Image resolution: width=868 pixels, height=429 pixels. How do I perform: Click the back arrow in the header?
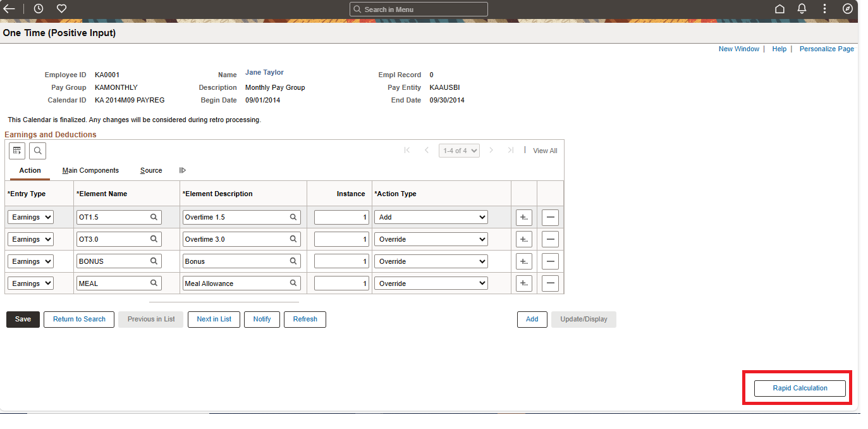9,8
